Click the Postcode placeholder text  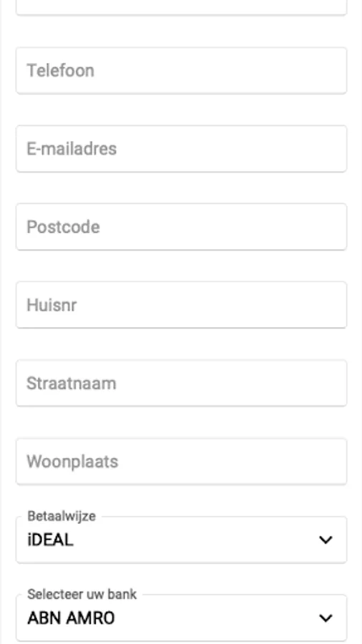[63, 227]
